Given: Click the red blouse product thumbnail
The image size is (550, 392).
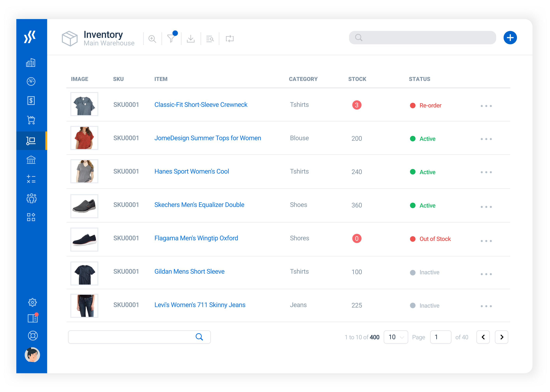Looking at the screenshot, I should pyautogui.click(x=84, y=138).
